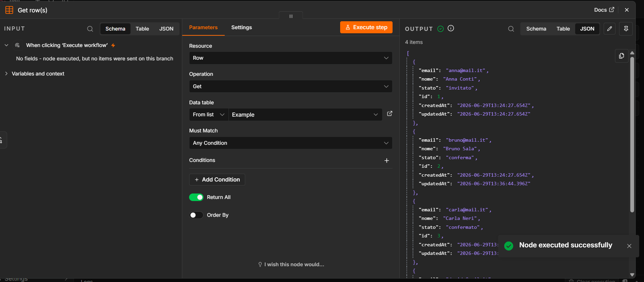Screen dimensions: 644x282
Task: Turn off the Return All toggle
Action: tap(196, 197)
